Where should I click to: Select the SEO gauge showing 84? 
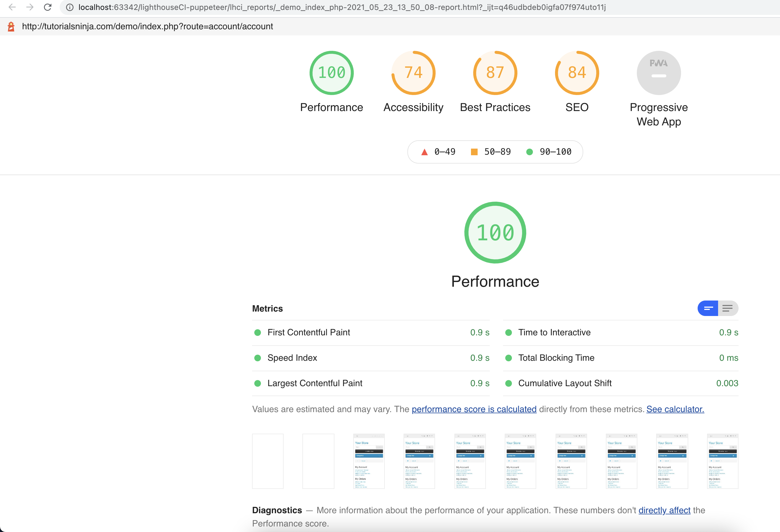coord(576,72)
